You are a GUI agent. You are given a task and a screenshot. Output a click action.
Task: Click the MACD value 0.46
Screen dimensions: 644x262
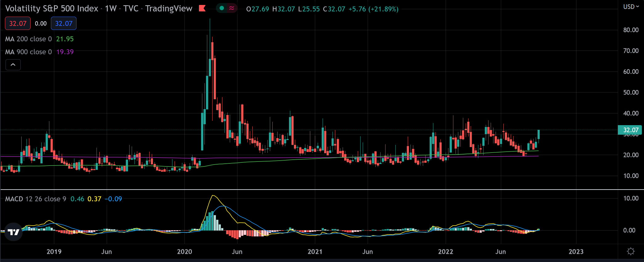pos(77,199)
